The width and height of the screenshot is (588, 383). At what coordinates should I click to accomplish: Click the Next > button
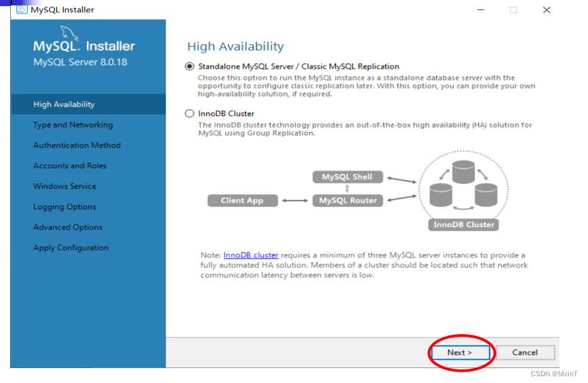coord(460,352)
